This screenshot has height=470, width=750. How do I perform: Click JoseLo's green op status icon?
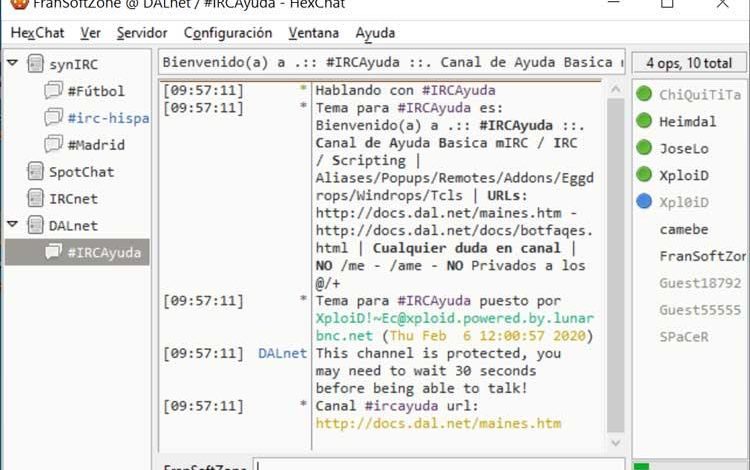[x=644, y=148]
